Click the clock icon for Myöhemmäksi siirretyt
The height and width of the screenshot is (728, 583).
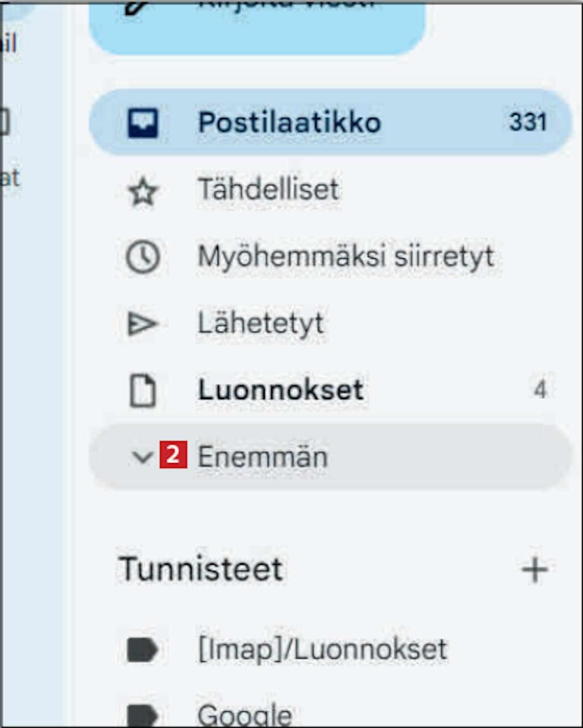[143, 257]
